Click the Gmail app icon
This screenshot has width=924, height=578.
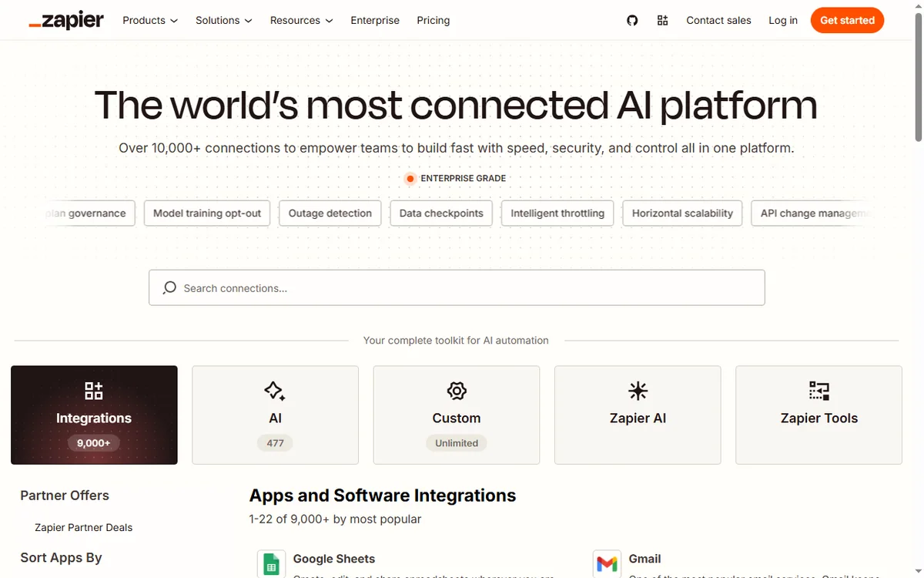[607, 563]
